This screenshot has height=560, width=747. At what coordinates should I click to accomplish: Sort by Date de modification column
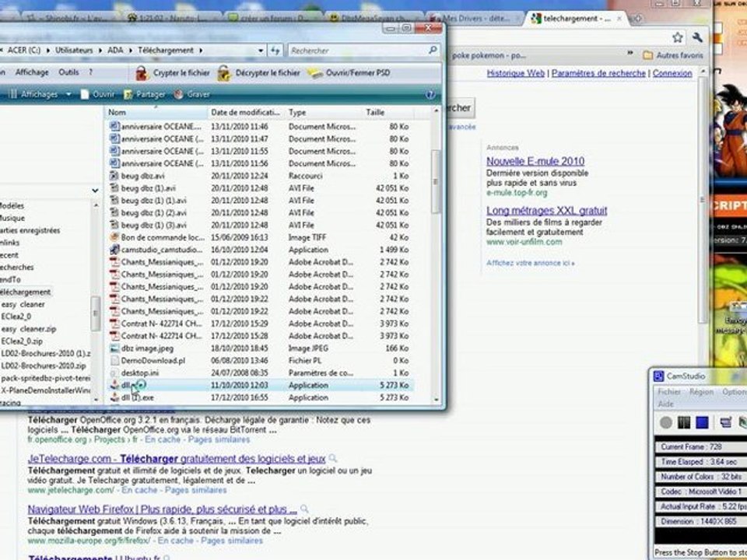[246, 112]
